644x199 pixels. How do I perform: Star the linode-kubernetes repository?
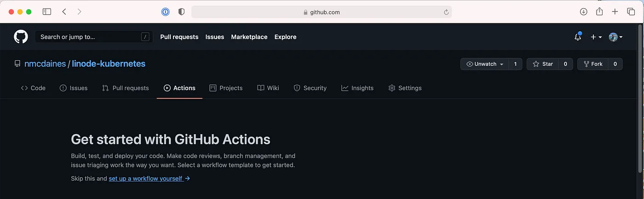(543, 64)
